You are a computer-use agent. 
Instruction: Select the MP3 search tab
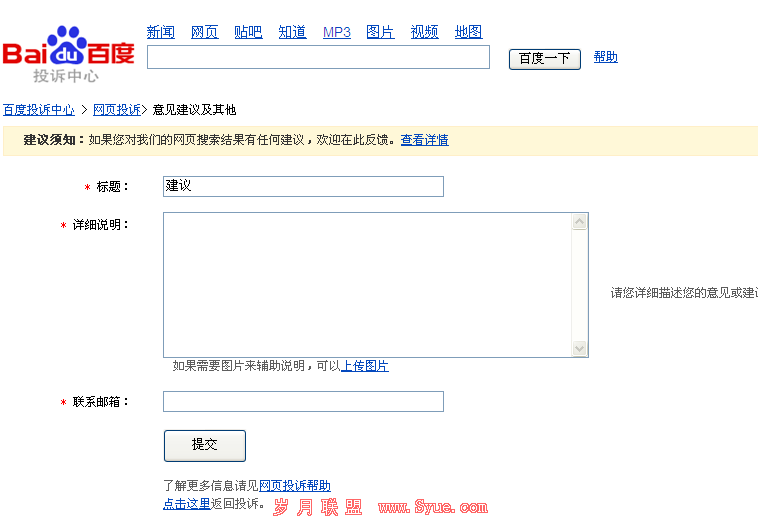[x=336, y=32]
